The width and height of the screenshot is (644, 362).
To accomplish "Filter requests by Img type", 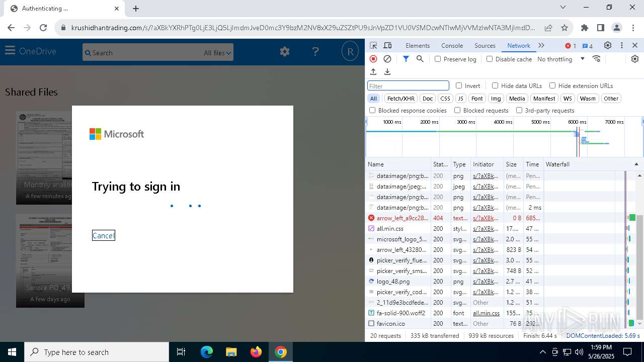I will coord(496,99).
